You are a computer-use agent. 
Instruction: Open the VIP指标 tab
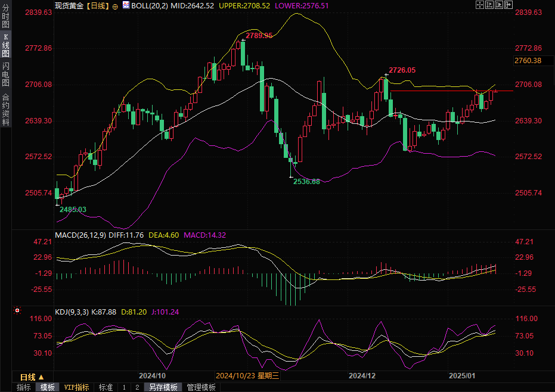(x=76, y=387)
